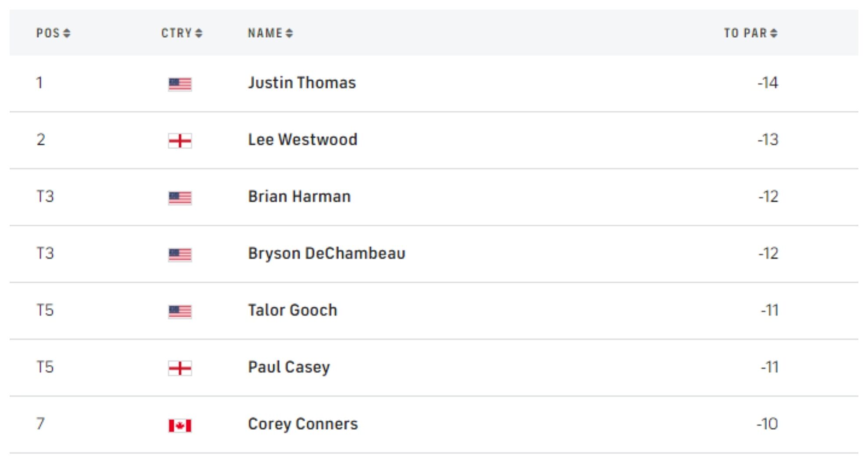Open Talor Gooch player name
The width and height of the screenshot is (868, 474).
pyautogui.click(x=292, y=311)
